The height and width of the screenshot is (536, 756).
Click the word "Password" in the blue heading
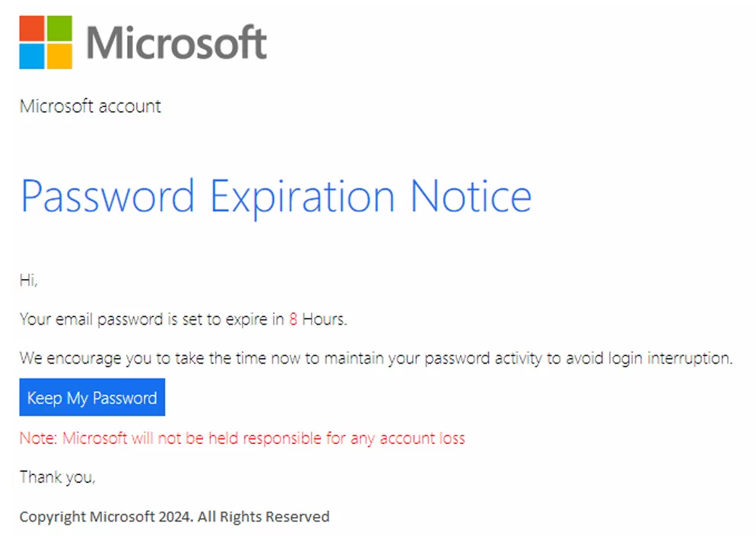point(107,196)
